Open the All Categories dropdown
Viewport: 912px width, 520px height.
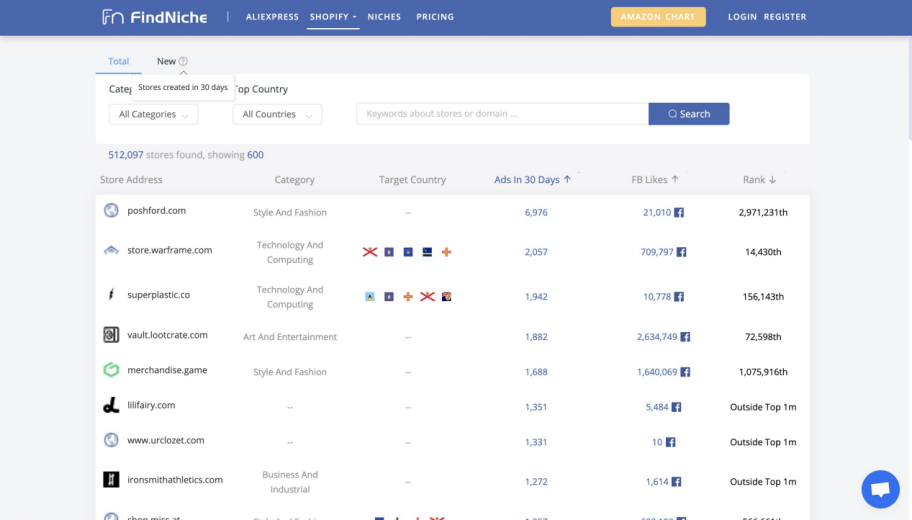154,114
